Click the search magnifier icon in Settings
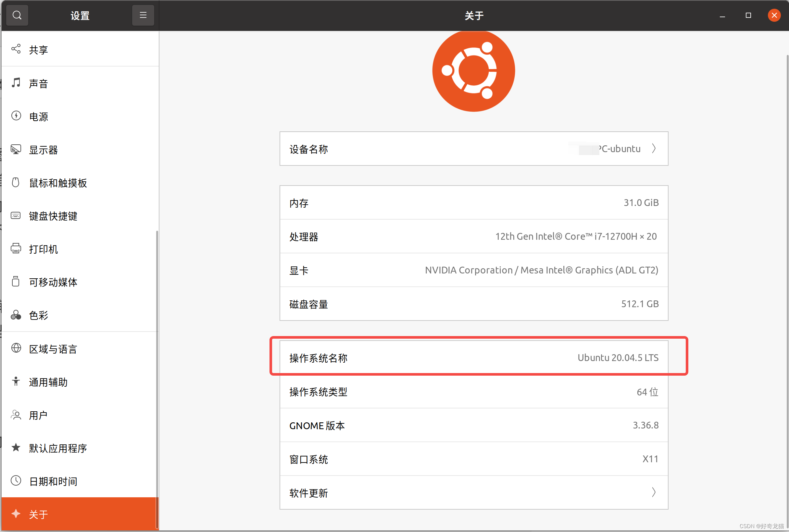This screenshot has width=789, height=532. point(17,15)
